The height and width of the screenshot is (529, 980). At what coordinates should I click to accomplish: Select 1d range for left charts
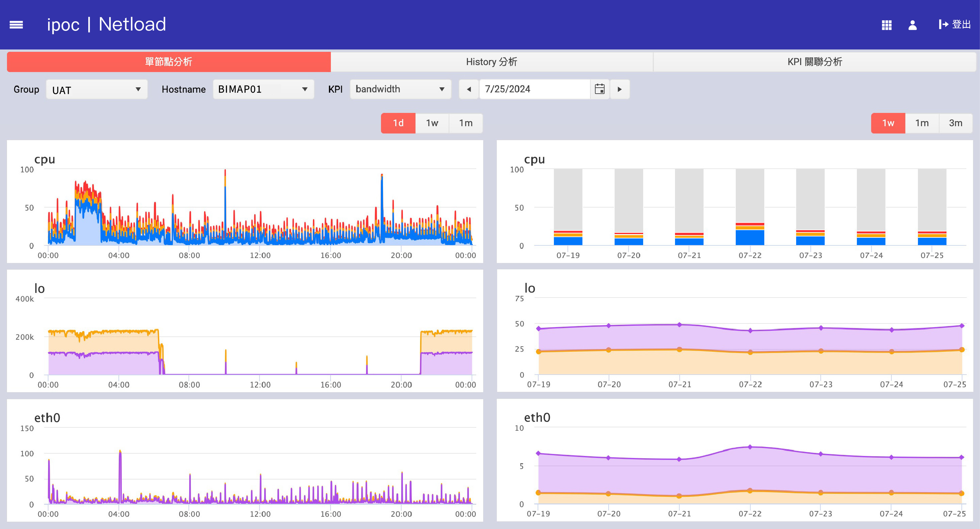pyautogui.click(x=398, y=123)
